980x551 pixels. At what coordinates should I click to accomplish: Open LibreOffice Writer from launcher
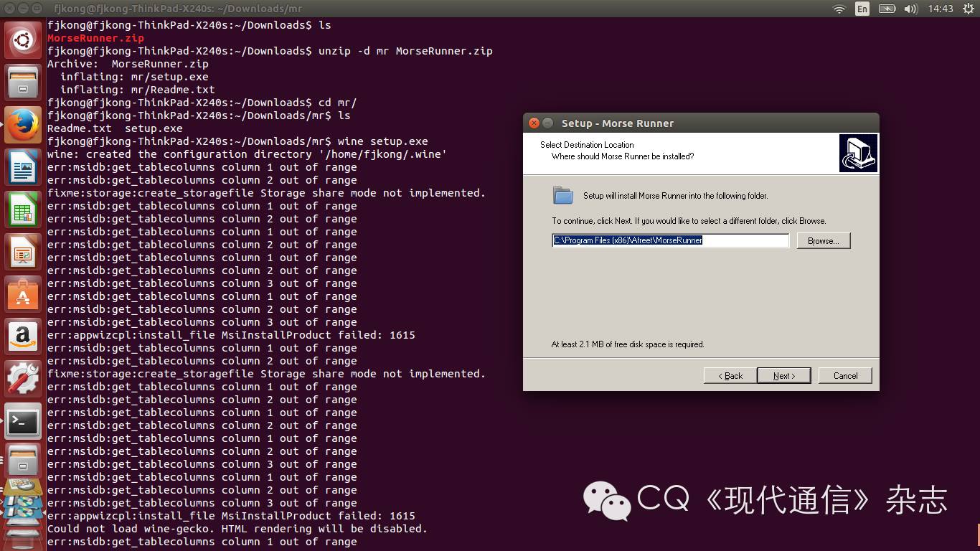point(23,168)
